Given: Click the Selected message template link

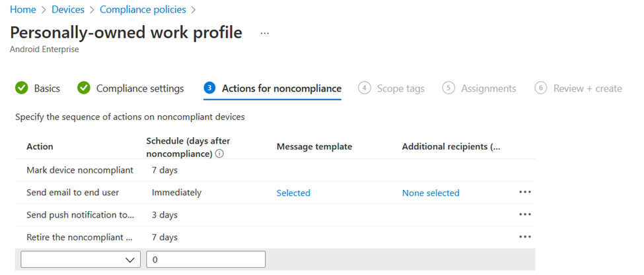Looking at the screenshot, I should click(293, 193).
